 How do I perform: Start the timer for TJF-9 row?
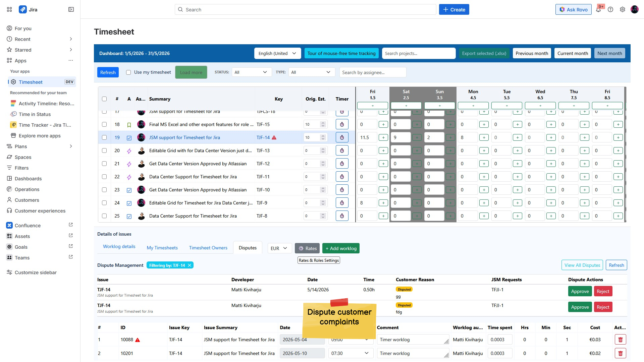(342, 203)
